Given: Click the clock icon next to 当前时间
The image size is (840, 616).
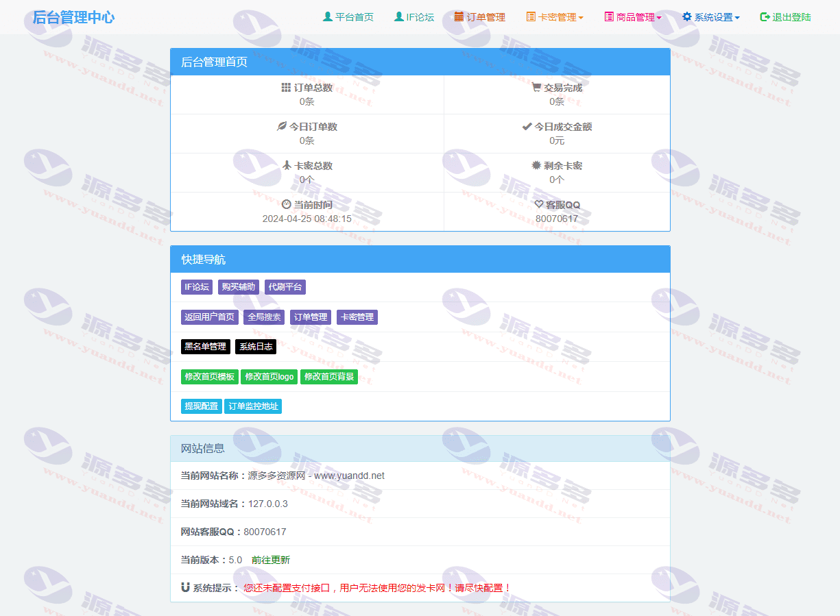Looking at the screenshot, I should click(x=287, y=204).
